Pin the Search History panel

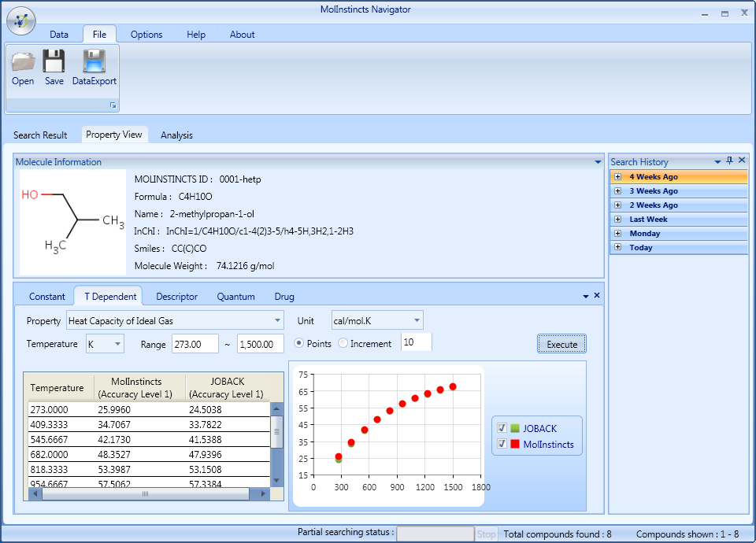729,161
